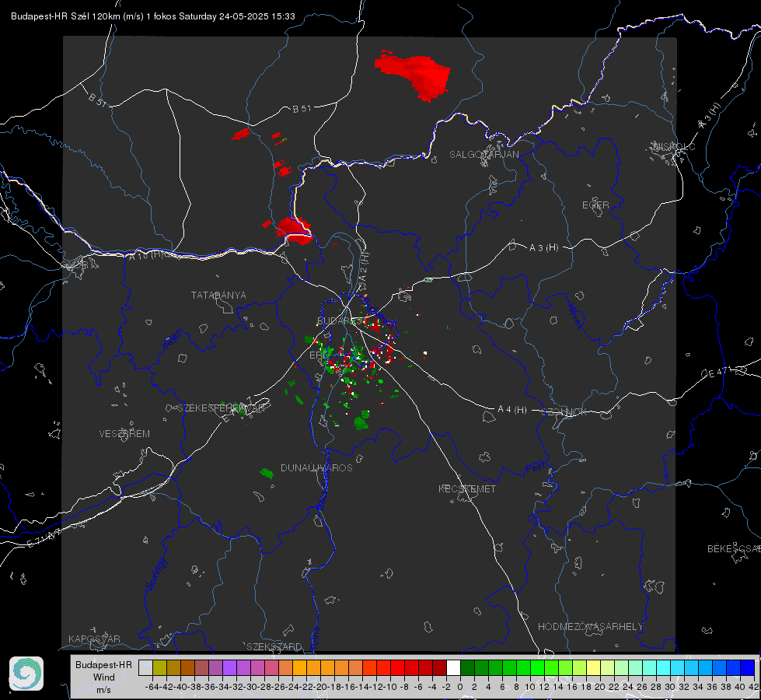Screen dimensions: 761x700
Task: Click the Budapest-HR legend title
Action: pyautogui.click(x=104, y=664)
